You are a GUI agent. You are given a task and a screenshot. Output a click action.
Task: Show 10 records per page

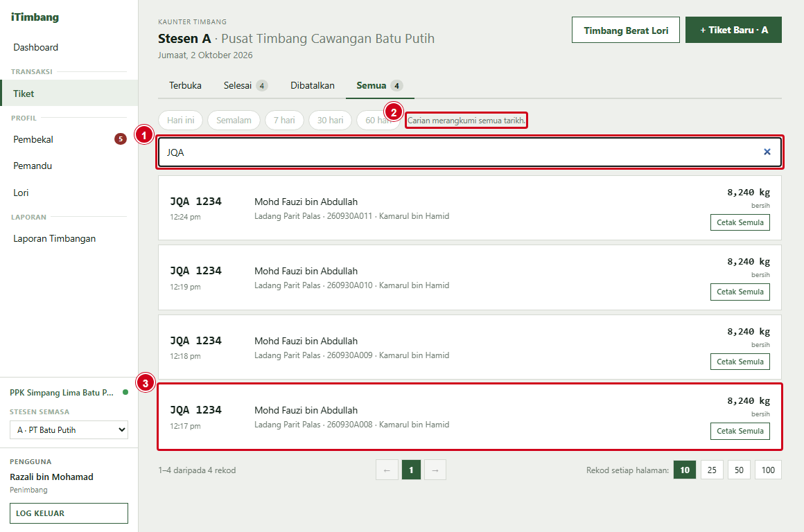(685, 470)
